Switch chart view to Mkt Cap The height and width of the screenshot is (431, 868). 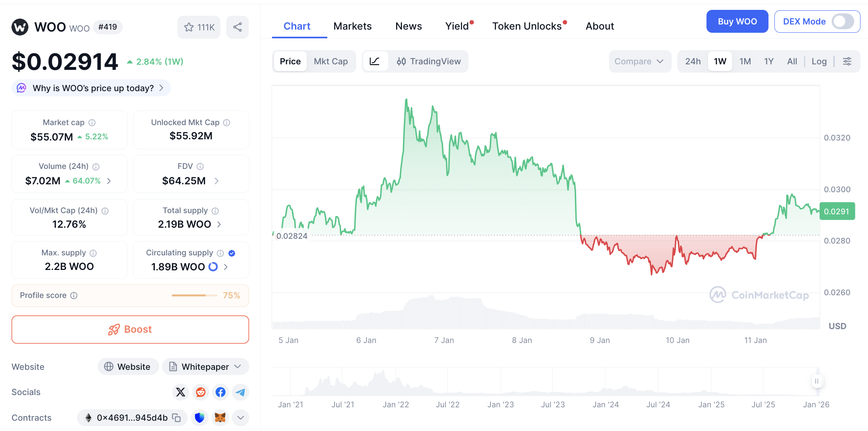331,61
